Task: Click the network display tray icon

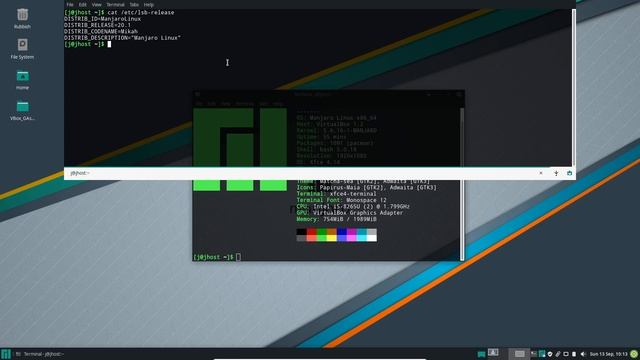Action: click(x=566, y=354)
